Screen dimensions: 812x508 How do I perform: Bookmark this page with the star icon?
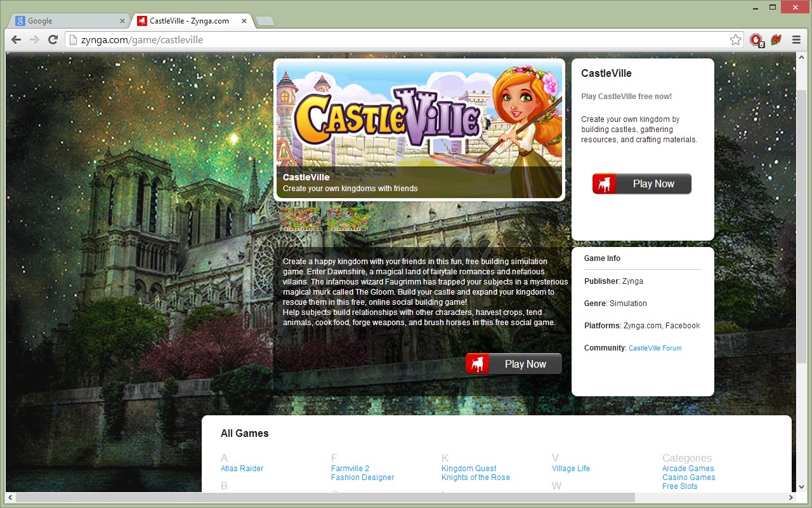[735, 40]
